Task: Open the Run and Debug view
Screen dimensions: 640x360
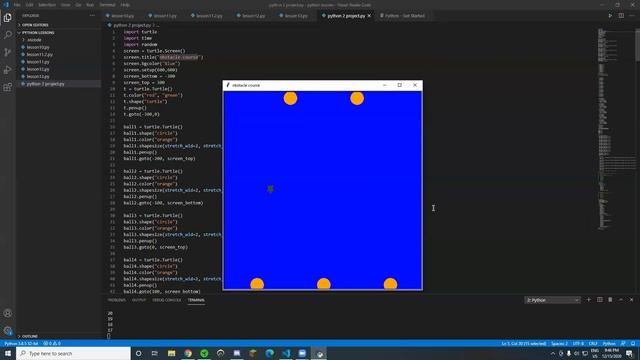Action: point(8,70)
